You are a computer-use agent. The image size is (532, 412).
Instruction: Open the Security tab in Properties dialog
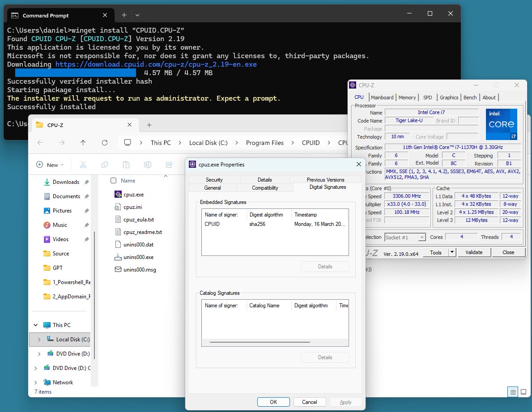pyautogui.click(x=214, y=180)
